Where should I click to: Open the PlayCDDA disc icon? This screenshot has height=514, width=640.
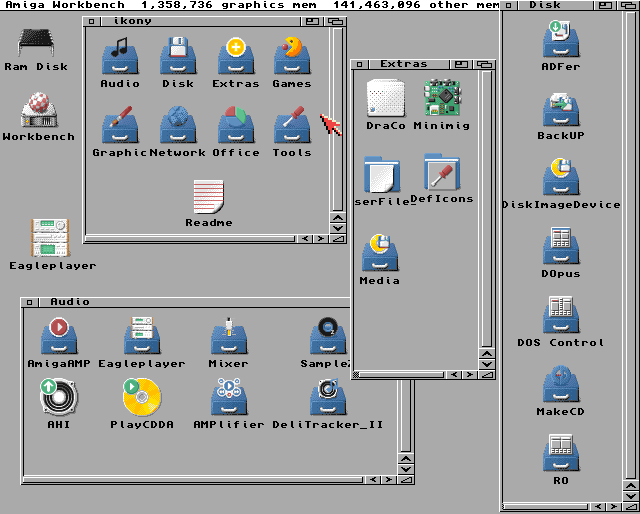141,398
